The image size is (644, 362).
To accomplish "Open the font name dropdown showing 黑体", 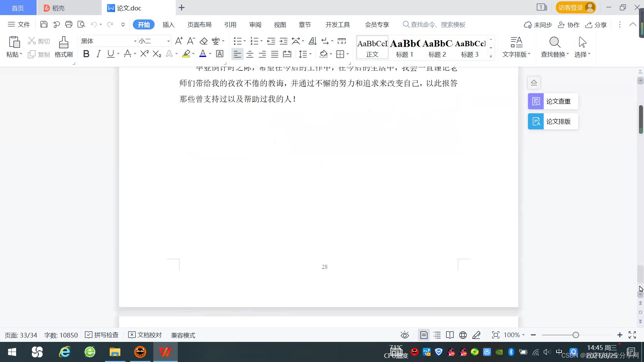I will point(135,41).
